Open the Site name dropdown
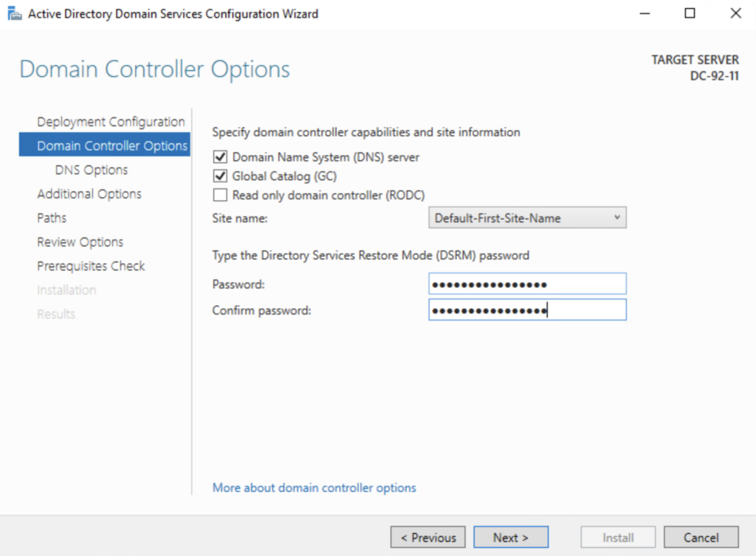This screenshot has width=756, height=556. click(x=527, y=218)
